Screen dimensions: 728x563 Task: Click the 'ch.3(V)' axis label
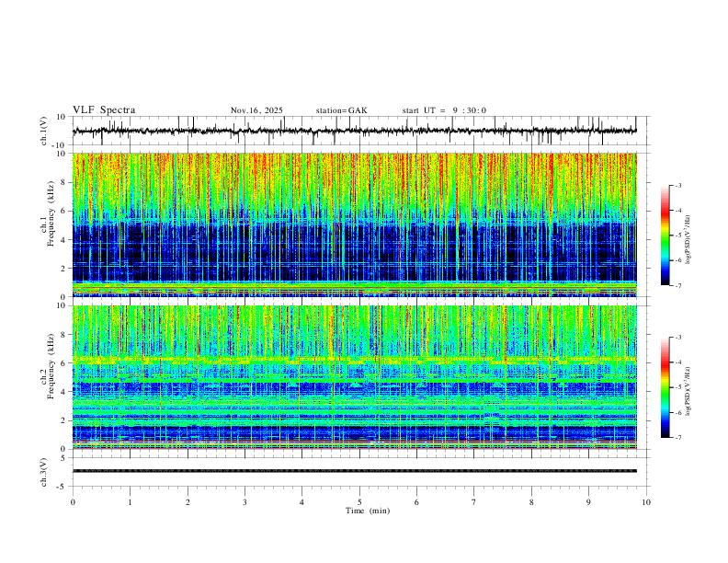click(44, 472)
